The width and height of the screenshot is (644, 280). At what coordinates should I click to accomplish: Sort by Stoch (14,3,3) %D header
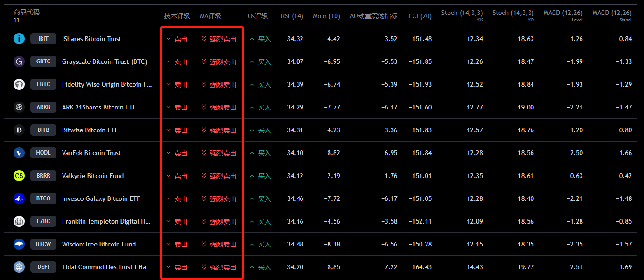[513, 15]
